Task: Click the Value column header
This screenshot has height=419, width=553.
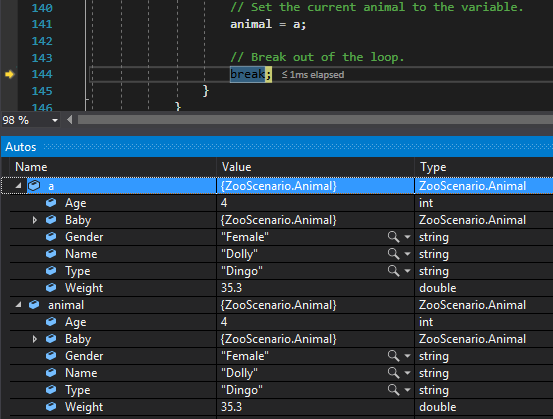Action: point(315,167)
